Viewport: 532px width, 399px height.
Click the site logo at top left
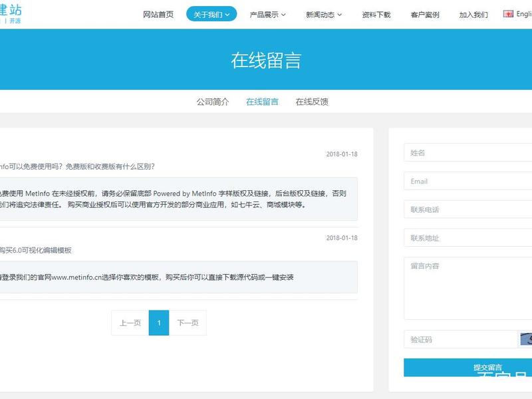(x=11, y=14)
